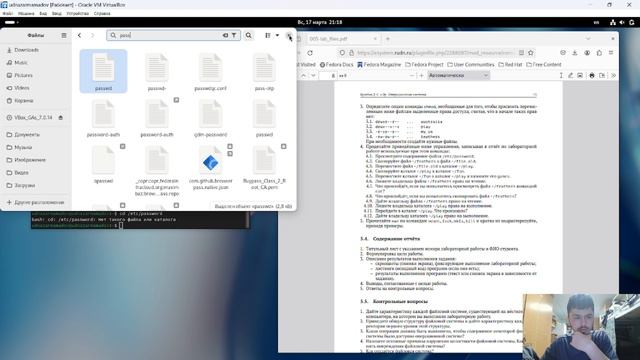Switch Files between grid and list view

[268, 36]
